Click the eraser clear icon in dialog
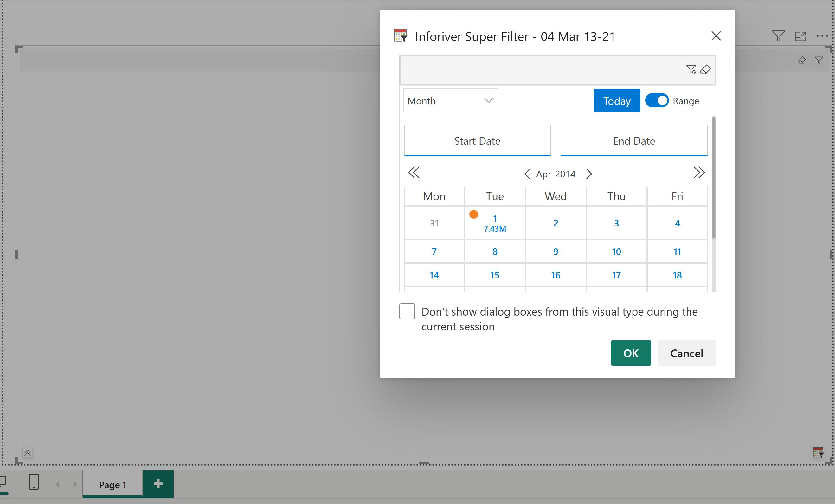 click(705, 69)
